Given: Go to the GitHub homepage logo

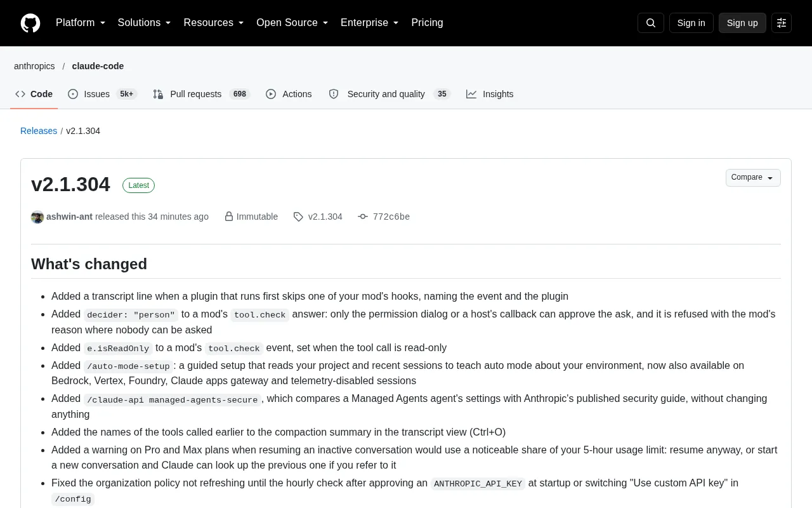Looking at the screenshot, I should pyautogui.click(x=30, y=23).
